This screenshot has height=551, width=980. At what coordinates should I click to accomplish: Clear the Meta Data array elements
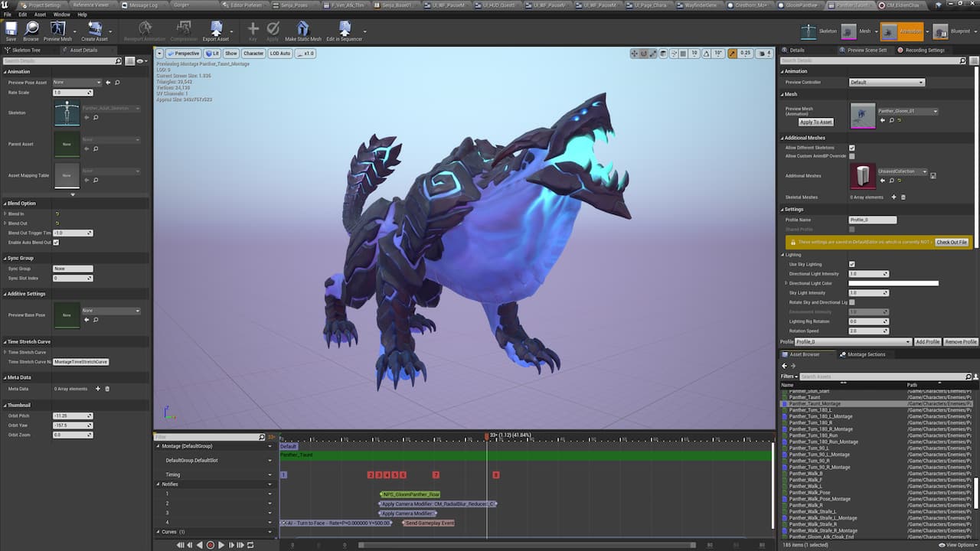[107, 389]
